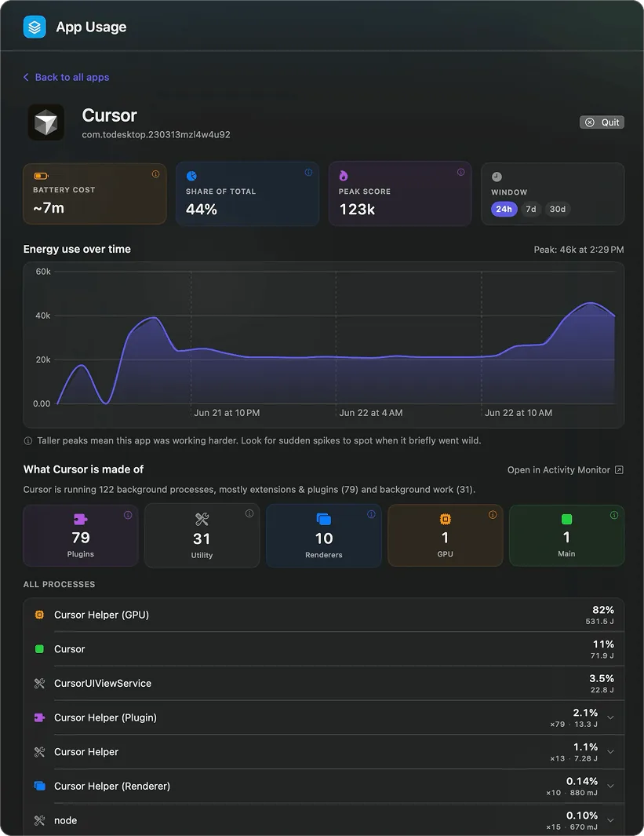Open in Activity Monitor
This screenshot has height=836, width=644.
565,469
